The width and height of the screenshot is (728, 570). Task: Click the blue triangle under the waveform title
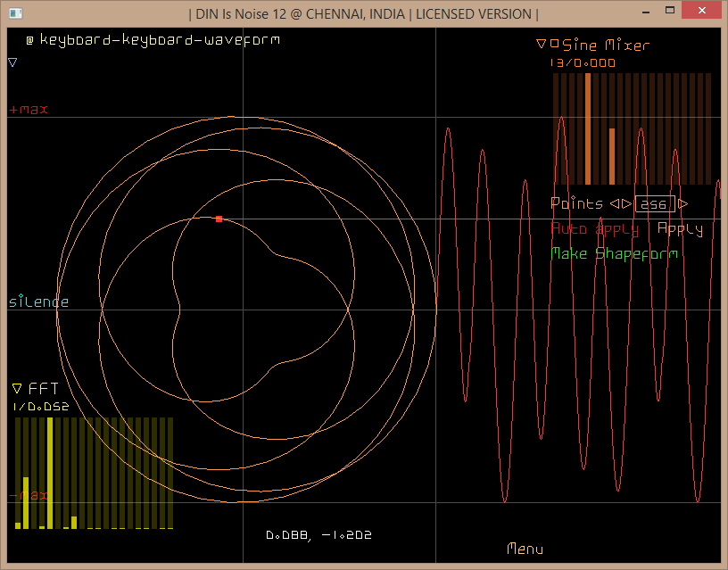12,62
